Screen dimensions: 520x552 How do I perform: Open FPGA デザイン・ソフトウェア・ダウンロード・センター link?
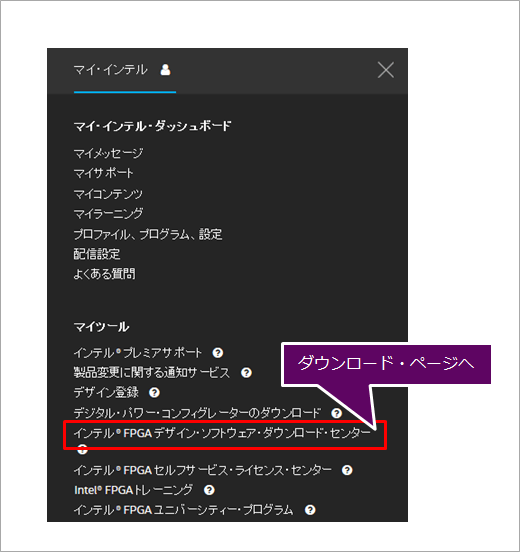pos(222,433)
